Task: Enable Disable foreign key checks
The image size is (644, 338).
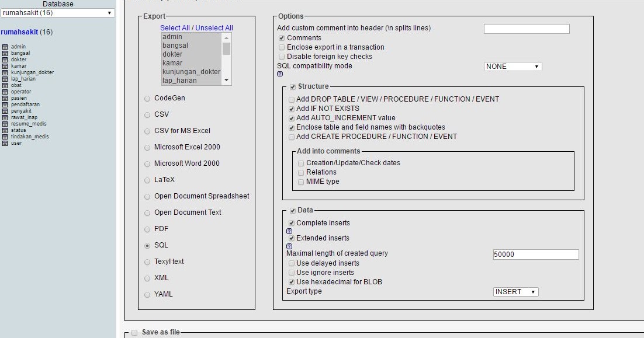Action: 282,57
